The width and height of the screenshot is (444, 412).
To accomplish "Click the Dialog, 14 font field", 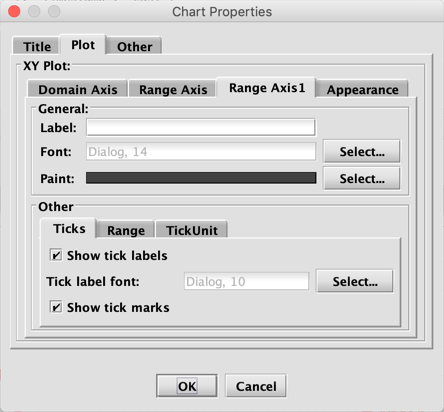I will pos(201,152).
